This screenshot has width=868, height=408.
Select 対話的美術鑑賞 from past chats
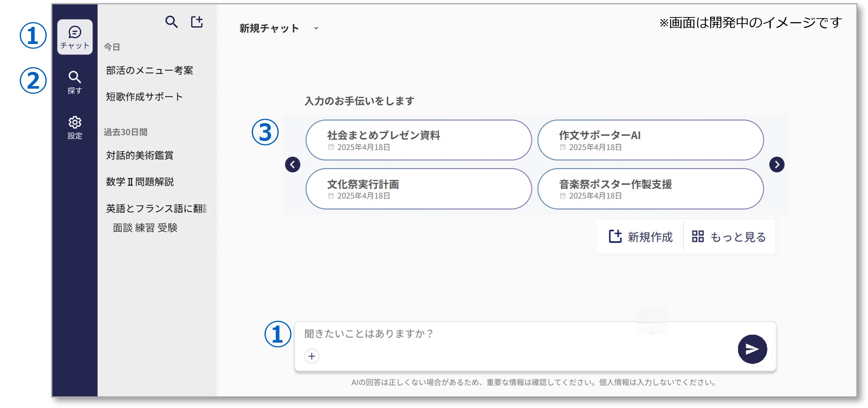pyautogui.click(x=140, y=155)
